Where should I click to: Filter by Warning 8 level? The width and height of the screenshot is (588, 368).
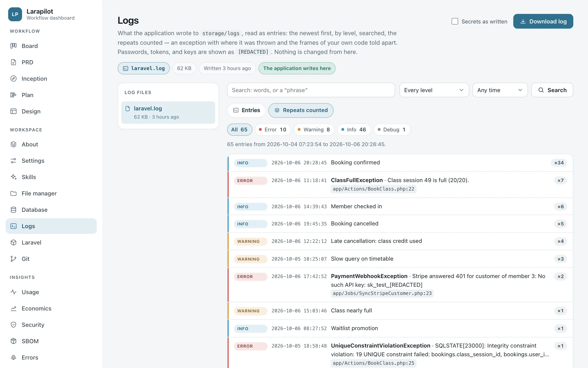pyautogui.click(x=314, y=129)
